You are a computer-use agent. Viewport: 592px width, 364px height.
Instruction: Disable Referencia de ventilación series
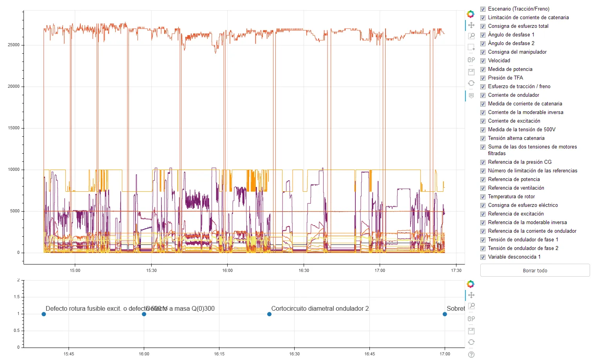(483, 188)
